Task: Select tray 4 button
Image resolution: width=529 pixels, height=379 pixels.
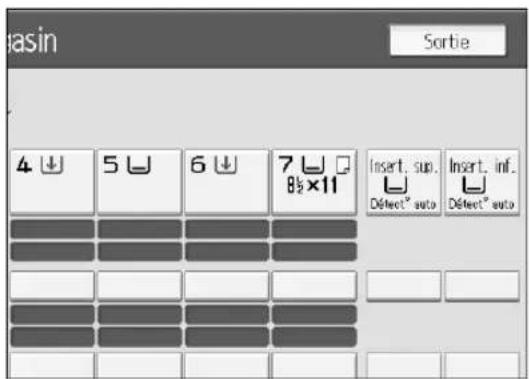Action: 52,182
